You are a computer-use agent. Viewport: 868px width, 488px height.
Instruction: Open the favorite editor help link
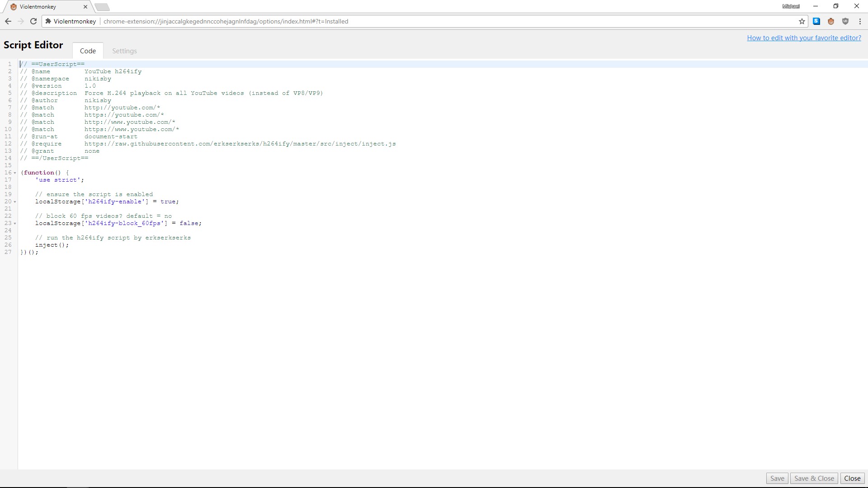[804, 38]
